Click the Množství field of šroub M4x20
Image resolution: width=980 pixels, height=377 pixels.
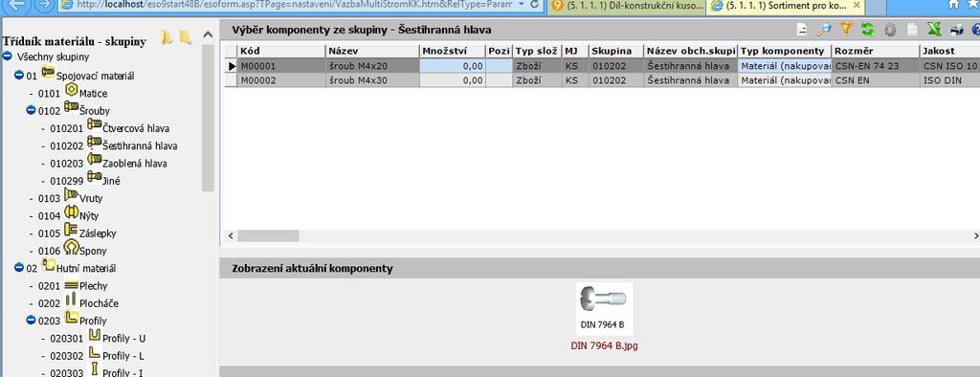click(x=453, y=65)
